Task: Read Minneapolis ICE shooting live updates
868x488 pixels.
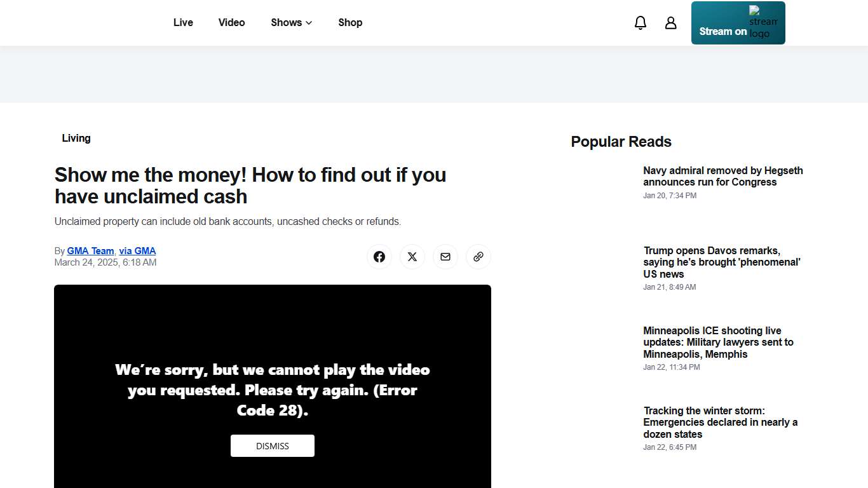Action: pyautogui.click(x=718, y=342)
